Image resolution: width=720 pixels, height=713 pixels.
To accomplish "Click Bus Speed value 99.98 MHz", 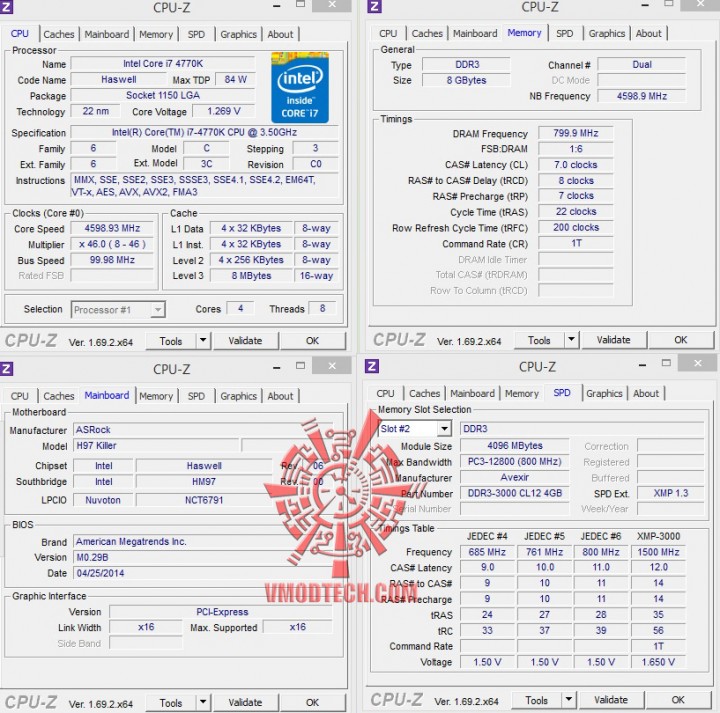I will (x=112, y=260).
